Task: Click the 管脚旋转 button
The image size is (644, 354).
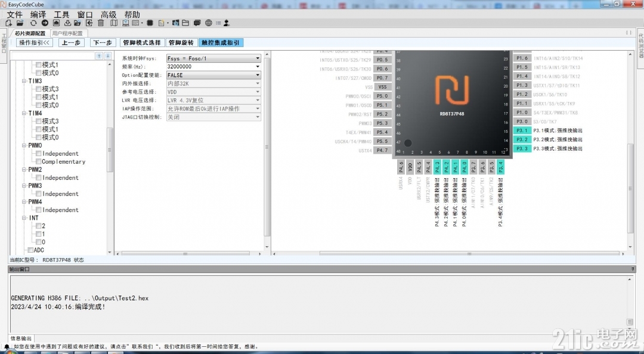Action: 181,43
